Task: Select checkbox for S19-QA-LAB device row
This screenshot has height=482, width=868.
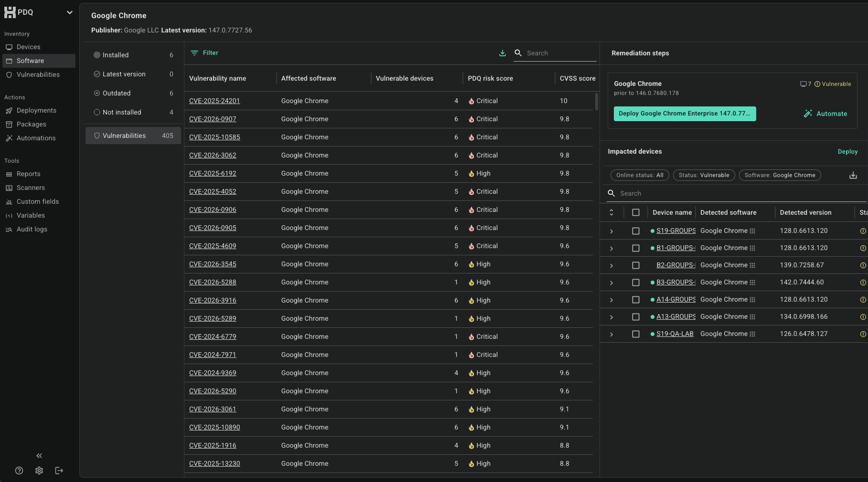Action: [635, 334]
